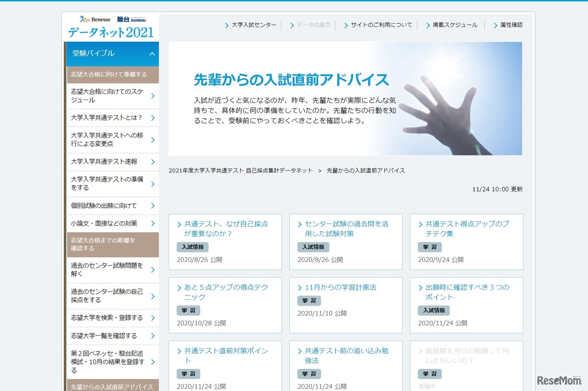Open サイトのご利用について link
The height and width of the screenshot is (391, 588).
tap(380, 25)
